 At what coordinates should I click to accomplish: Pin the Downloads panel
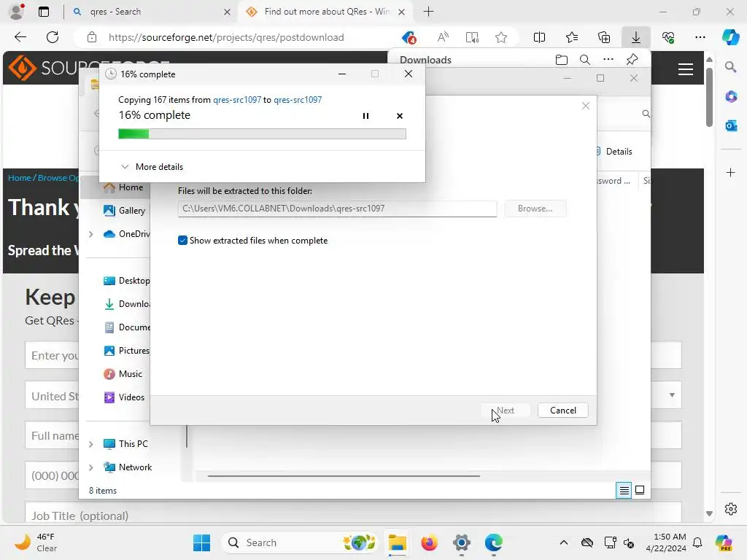632,60
